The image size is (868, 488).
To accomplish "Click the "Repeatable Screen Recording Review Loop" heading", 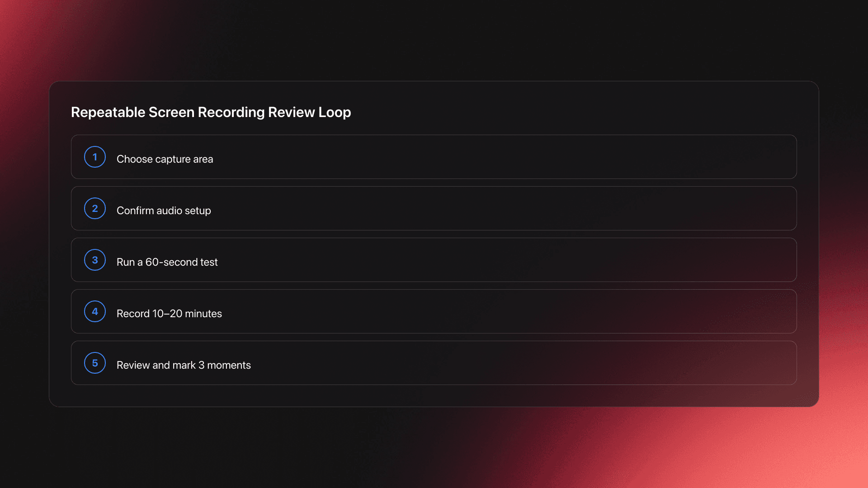I will click(x=211, y=112).
